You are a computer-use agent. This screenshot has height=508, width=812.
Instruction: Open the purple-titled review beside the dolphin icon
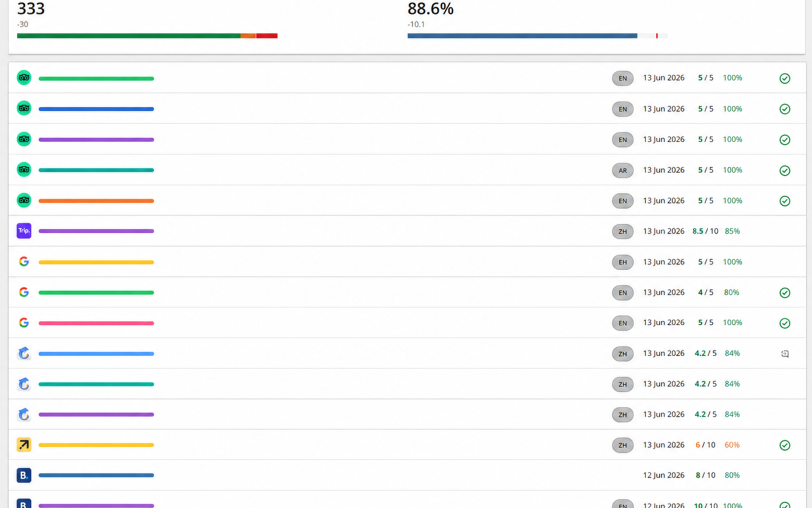tap(407, 415)
